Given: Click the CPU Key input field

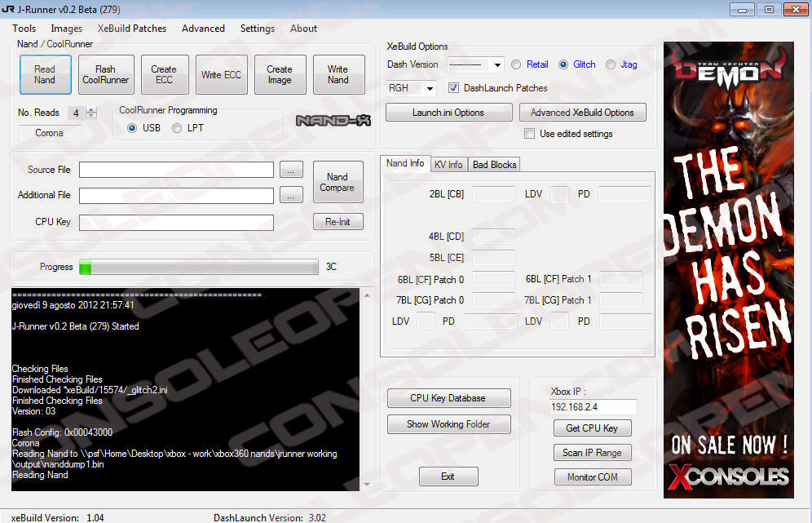Looking at the screenshot, I should pyautogui.click(x=177, y=223).
